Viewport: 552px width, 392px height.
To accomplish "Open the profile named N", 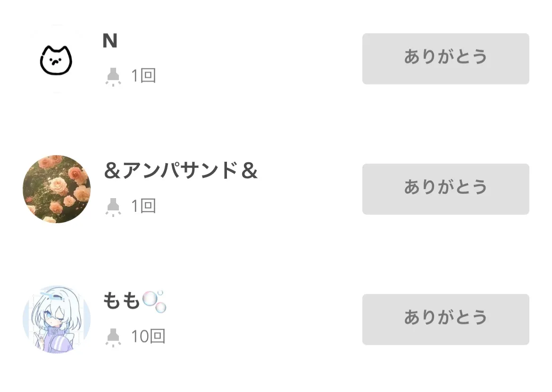I will [110, 42].
